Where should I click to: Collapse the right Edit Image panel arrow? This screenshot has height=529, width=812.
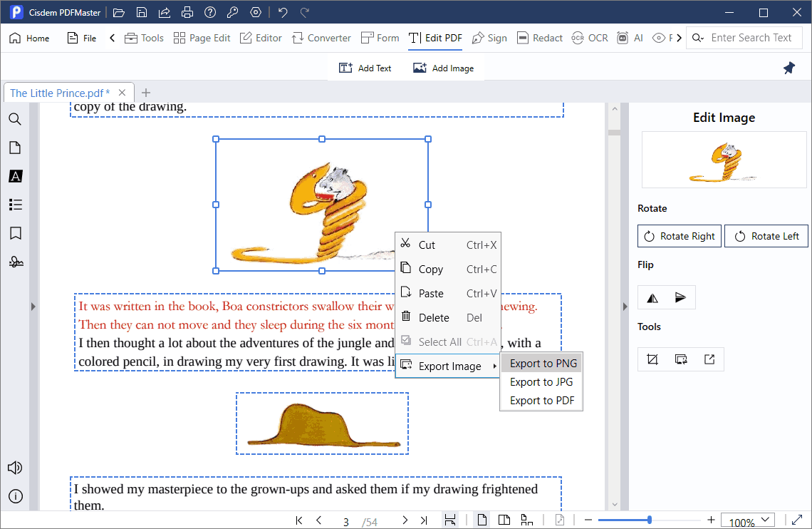pyautogui.click(x=625, y=307)
